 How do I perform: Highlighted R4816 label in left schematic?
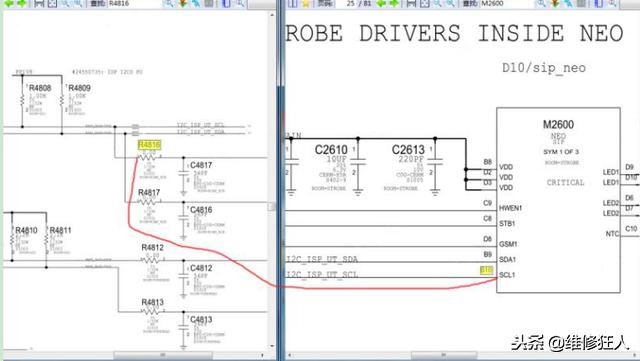tap(149, 145)
